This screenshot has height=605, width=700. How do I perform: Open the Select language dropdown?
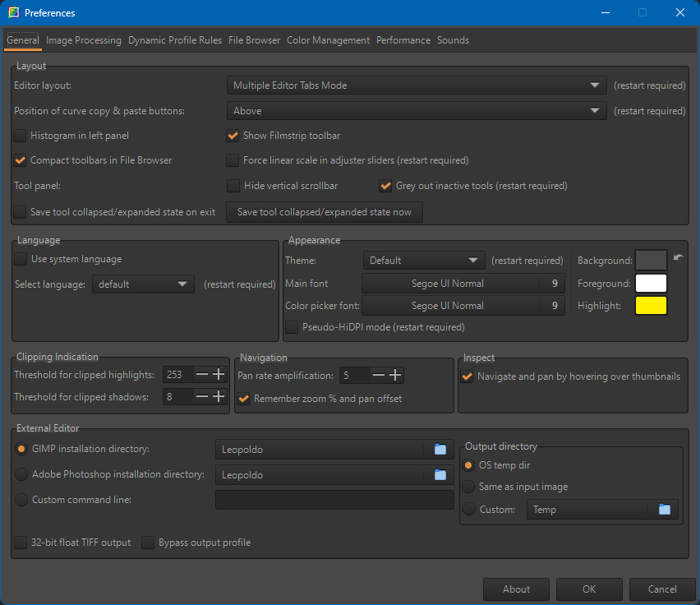(x=143, y=284)
